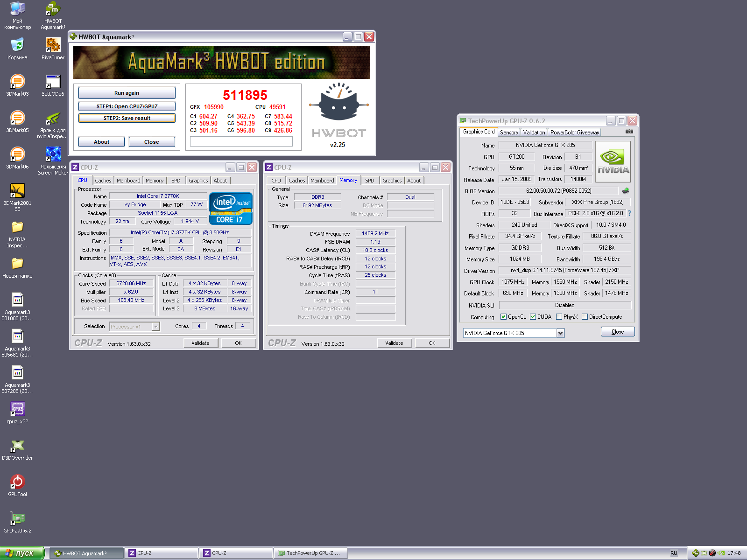Open the Aquamark3 501880 result file
This screenshot has height=560, width=747.
[17, 306]
